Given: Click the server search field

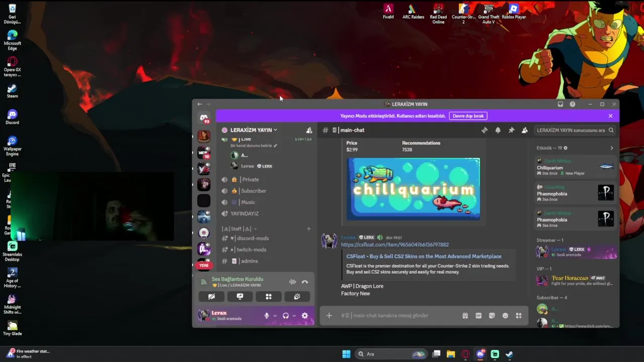Looking at the screenshot, I should tap(575, 130).
